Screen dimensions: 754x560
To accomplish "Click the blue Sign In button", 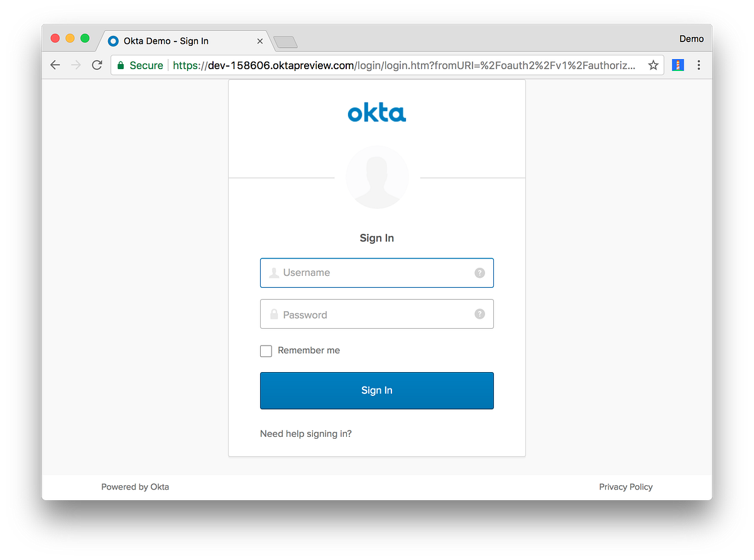I will pyautogui.click(x=377, y=390).
